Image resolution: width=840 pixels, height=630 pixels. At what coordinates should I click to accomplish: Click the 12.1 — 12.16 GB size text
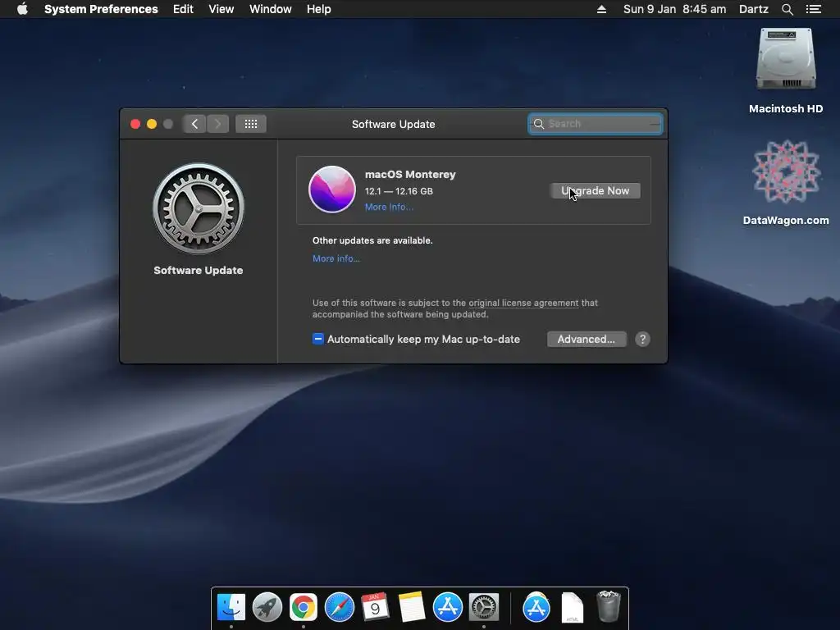(x=399, y=191)
